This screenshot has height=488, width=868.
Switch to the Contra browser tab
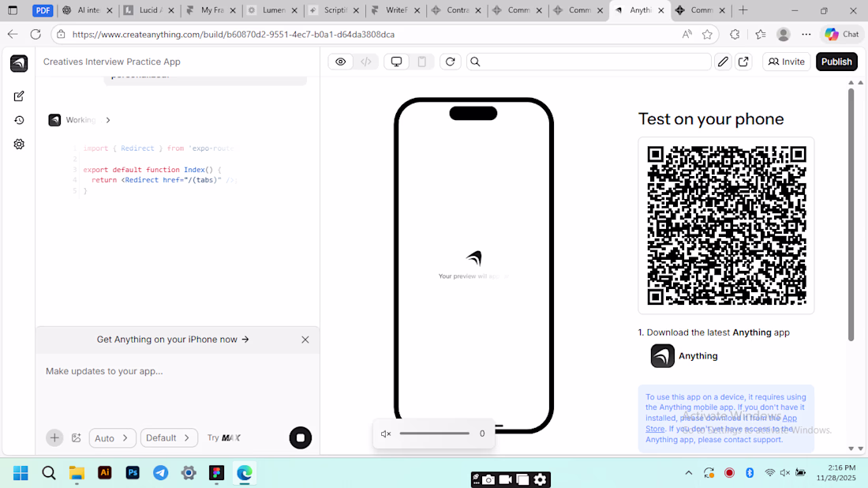[456, 10]
